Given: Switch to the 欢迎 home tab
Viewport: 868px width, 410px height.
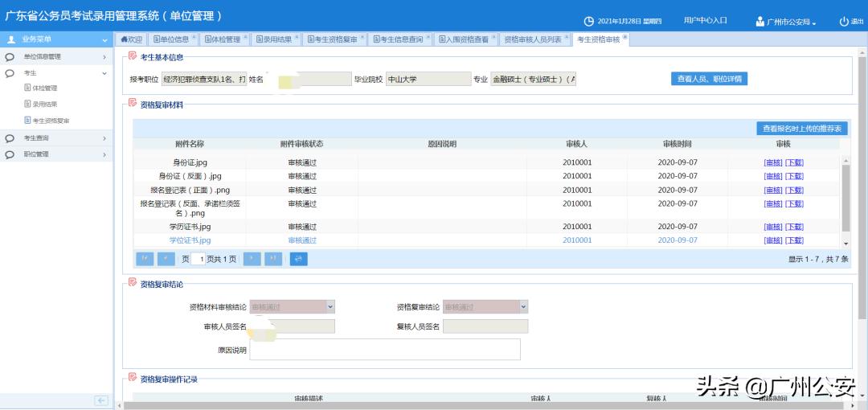Looking at the screenshot, I should pos(131,39).
